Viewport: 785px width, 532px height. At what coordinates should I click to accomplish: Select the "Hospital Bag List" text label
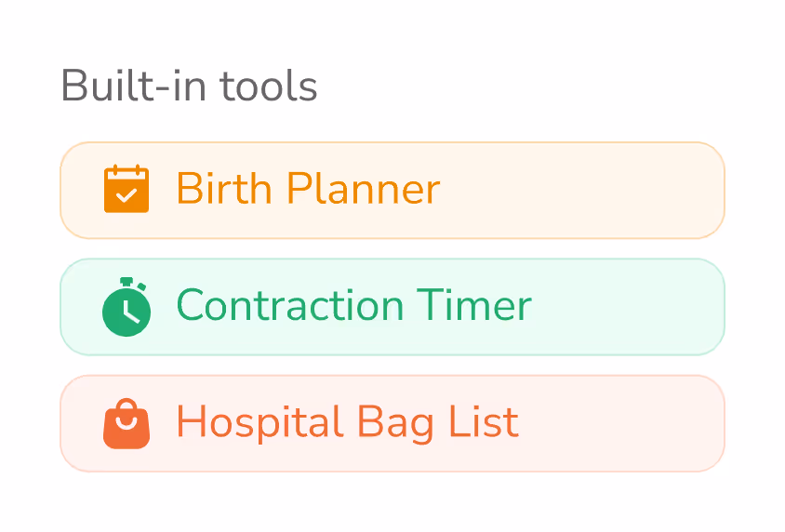pyautogui.click(x=348, y=423)
